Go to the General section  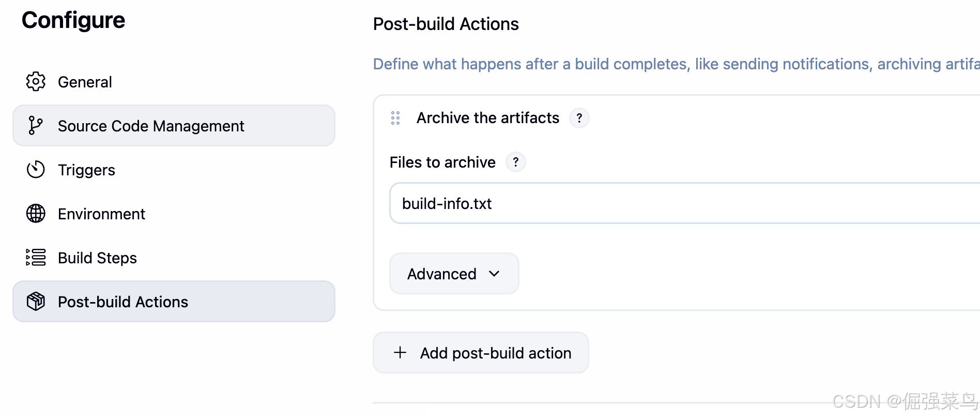[85, 82]
